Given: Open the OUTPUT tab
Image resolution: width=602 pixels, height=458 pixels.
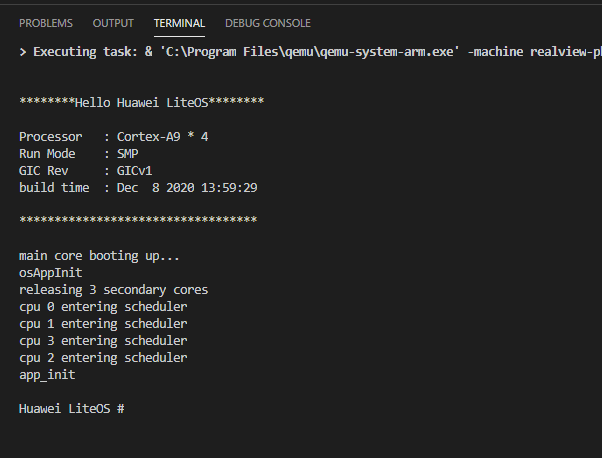Looking at the screenshot, I should click(x=113, y=23).
